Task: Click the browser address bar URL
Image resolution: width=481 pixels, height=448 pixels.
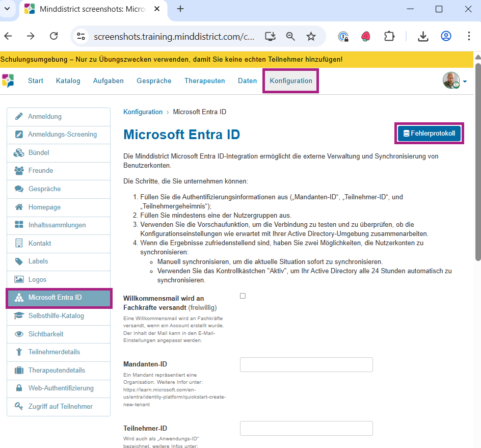Action: click(x=174, y=37)
